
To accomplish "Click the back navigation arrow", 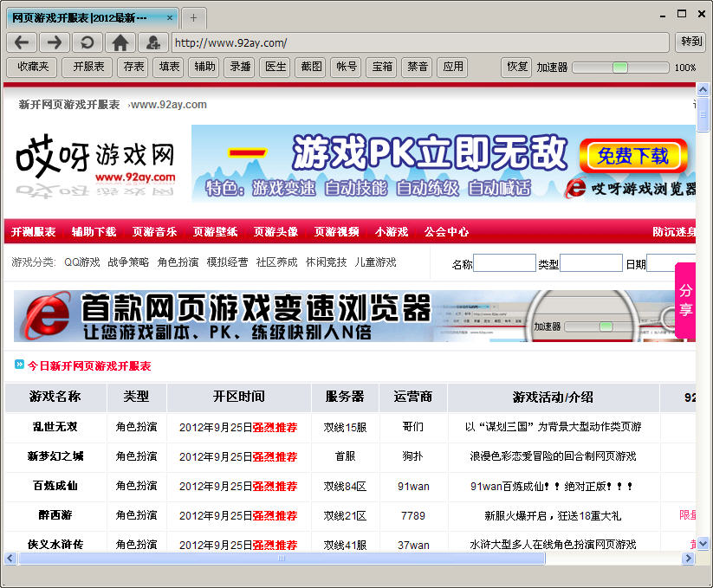I will click(22, 42).
